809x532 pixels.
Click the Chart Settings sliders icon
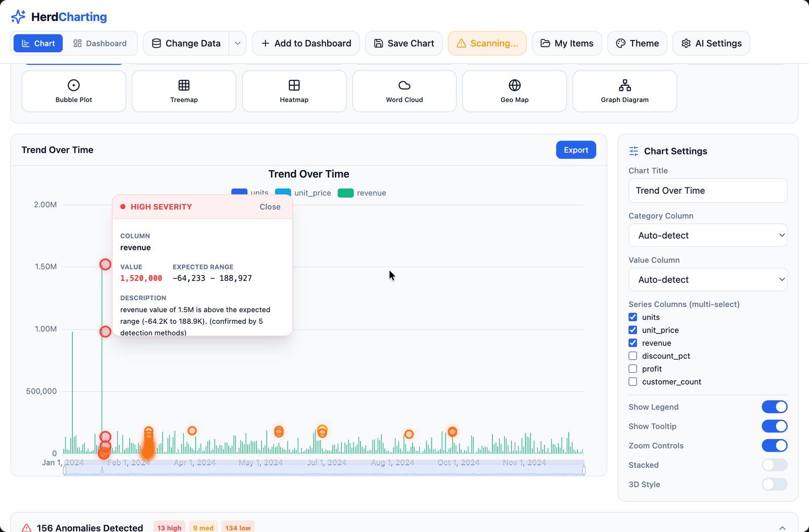click(634, 151)
